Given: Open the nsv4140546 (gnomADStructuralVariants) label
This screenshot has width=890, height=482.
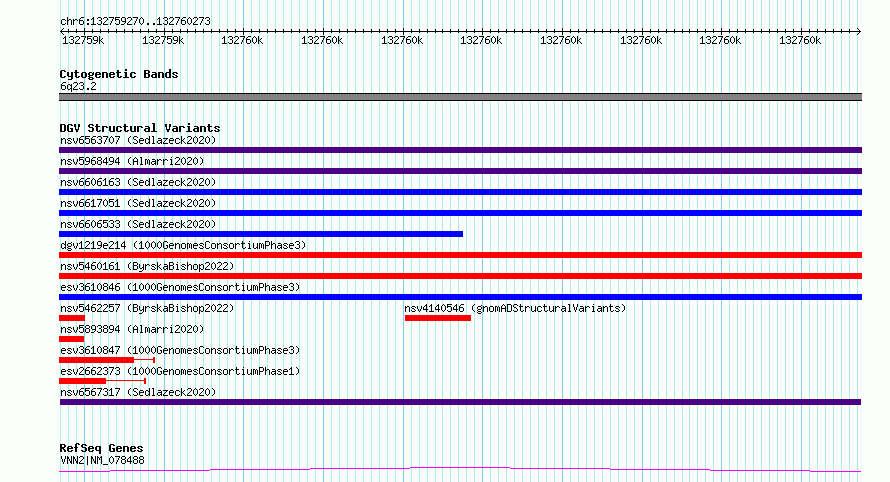Looking at the screenshot, I should tap(515, 308).
